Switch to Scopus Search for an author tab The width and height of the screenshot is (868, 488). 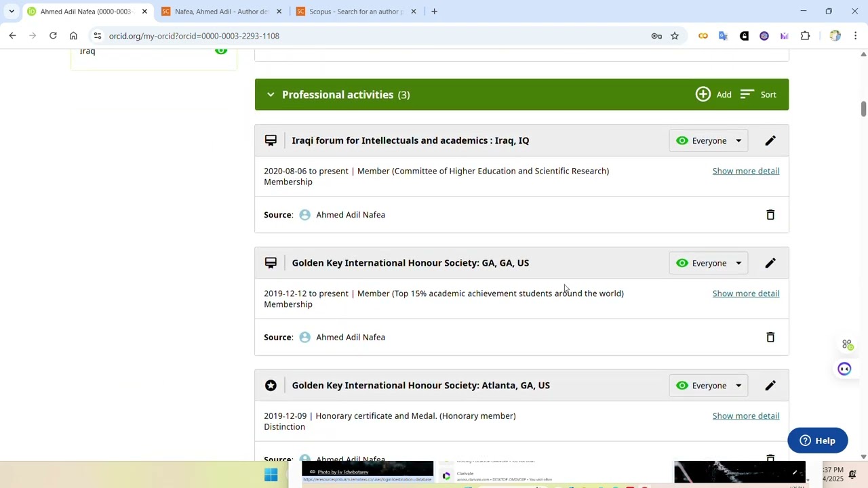click(355, 12)
